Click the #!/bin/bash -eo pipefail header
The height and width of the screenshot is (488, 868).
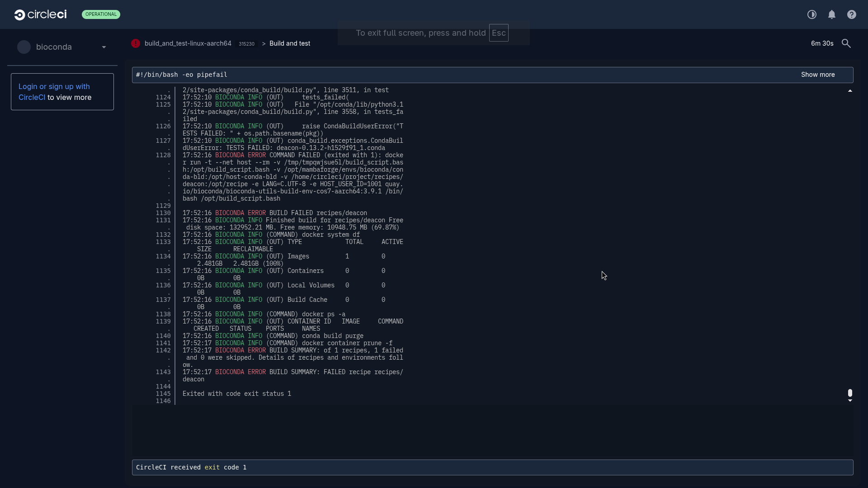(x=182, y=75)
